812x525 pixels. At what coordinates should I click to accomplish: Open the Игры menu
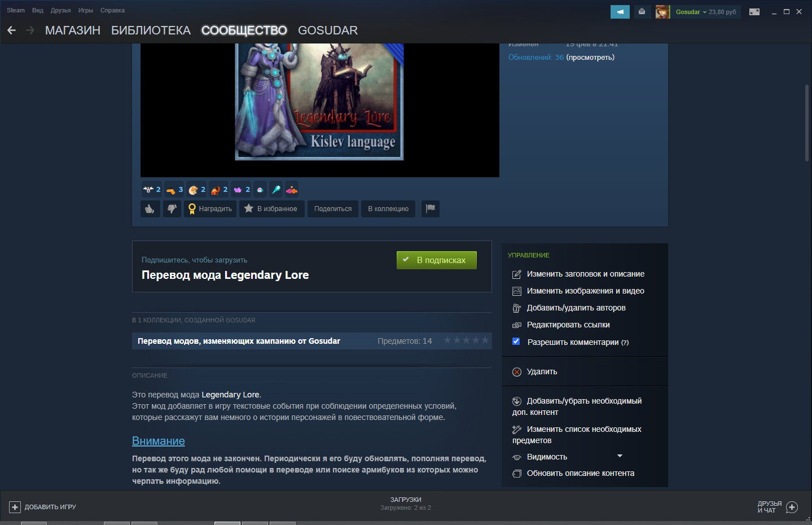86,10
